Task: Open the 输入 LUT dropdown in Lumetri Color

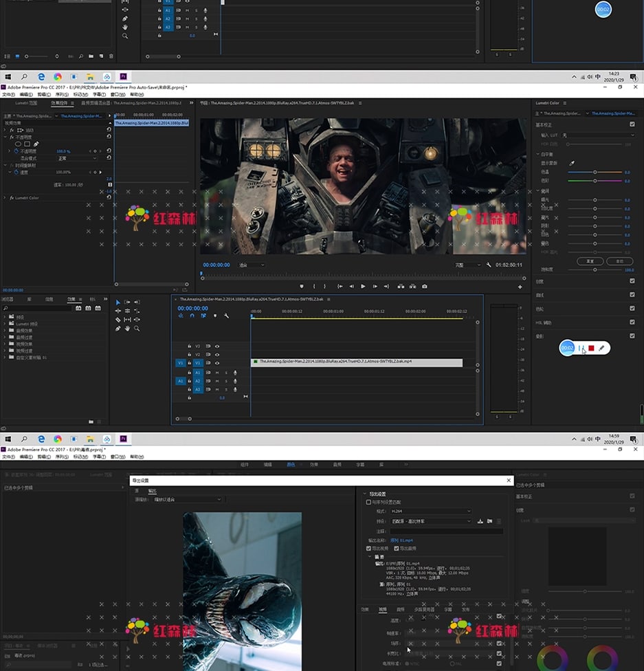Action: [x=598, y=135]
